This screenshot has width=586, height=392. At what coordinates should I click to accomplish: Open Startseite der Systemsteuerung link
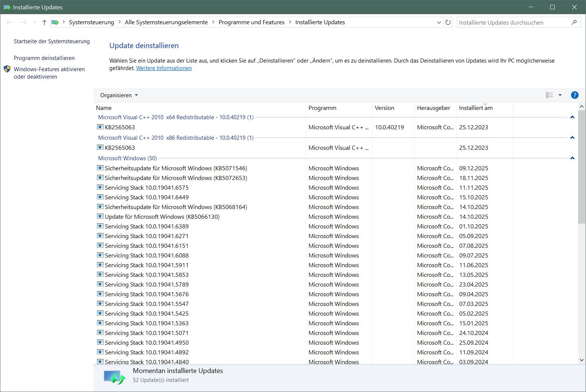52,41
